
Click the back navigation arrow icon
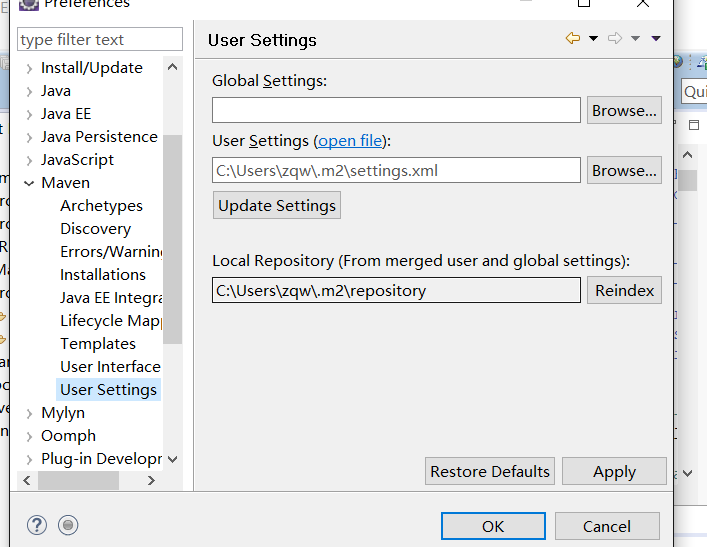[x=572, y=39]
